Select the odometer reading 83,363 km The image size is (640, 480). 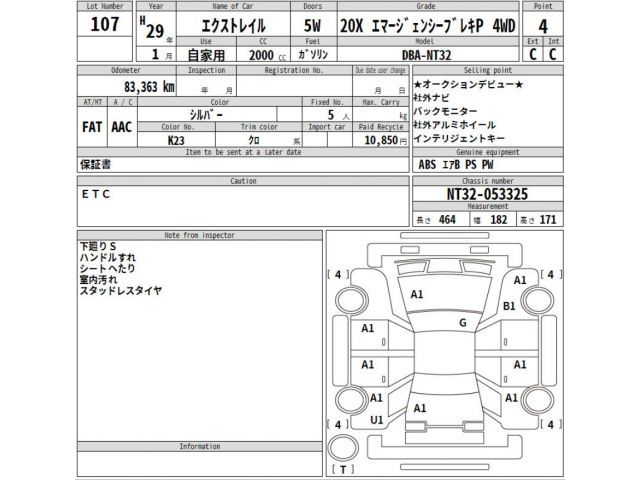click(x=149, y=87)
